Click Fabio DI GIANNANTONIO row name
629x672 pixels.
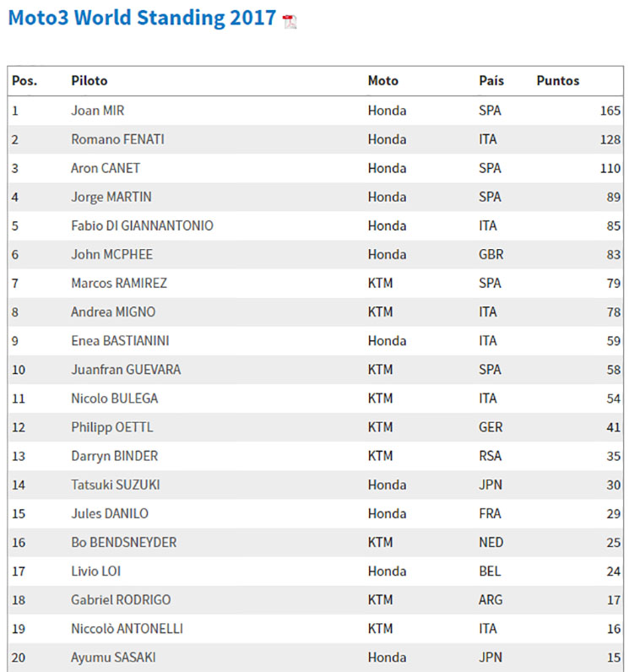coord(142,225)
